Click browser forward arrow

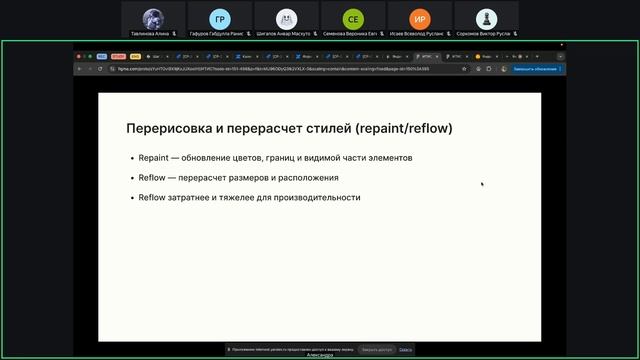pyautogui.click(x=90, y=69)
